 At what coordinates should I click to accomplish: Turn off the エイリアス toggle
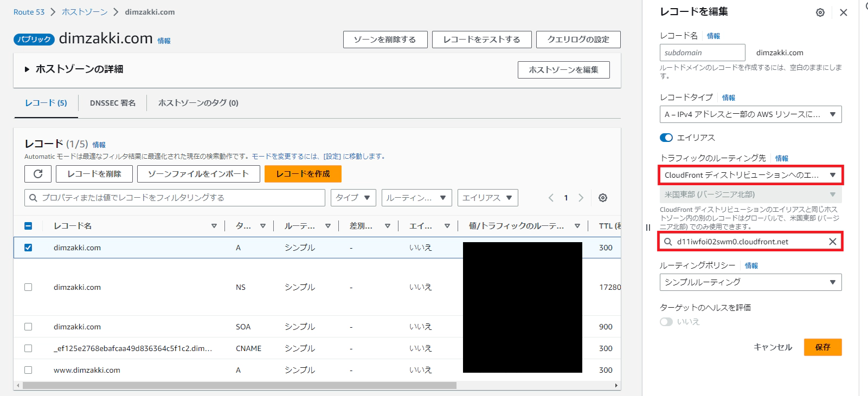click(x=666, y=138)
